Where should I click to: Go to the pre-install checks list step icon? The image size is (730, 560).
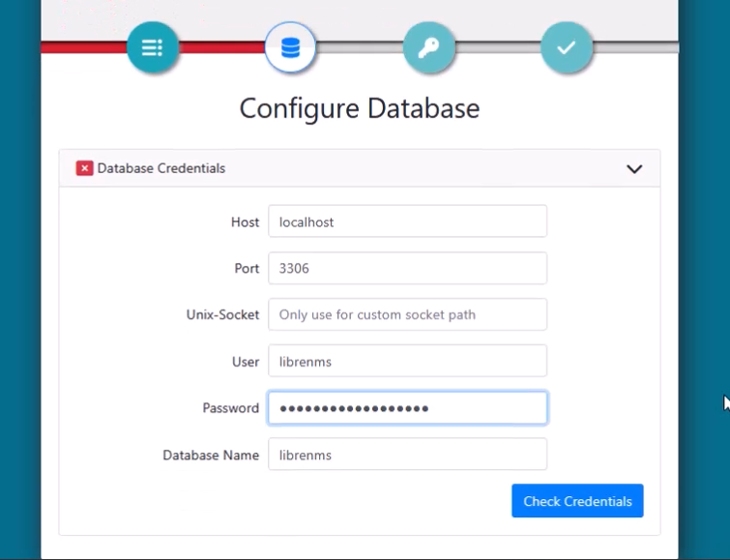pos(152,47)
